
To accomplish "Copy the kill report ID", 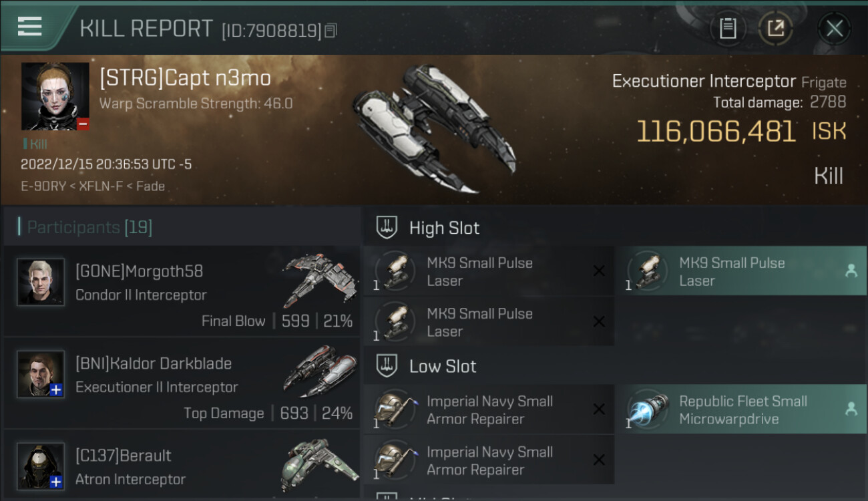I will click(x=331, y=30).
